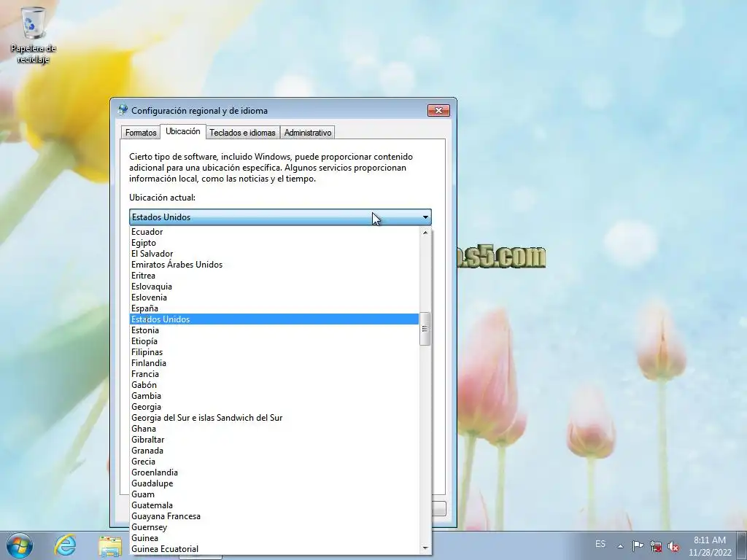The height and width of the screenshot is (560, 747).
Task: Select Eritrea from the dropdown list
Action: pyautogui.click(x=274, y=276)
